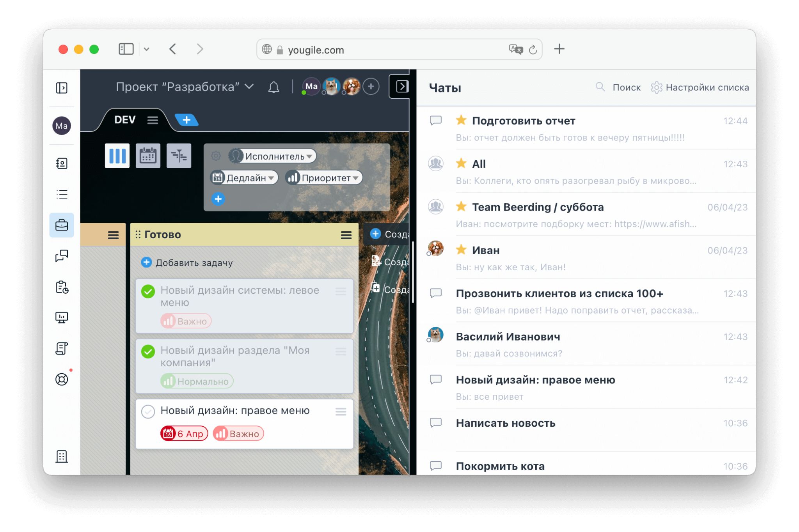Mark "Новый дизайн: правое меню" task complete
The width and height of the screenshot is (799, 532).
coord(148,411)
